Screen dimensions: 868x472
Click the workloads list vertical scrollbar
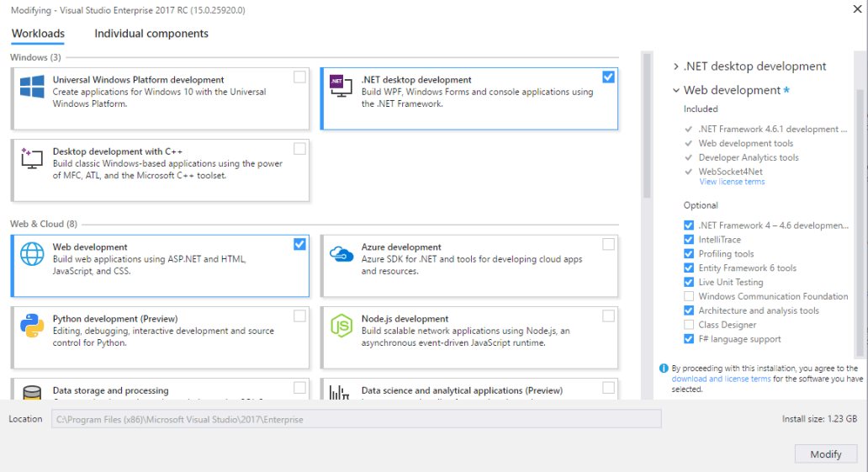(x=646, y=126)
